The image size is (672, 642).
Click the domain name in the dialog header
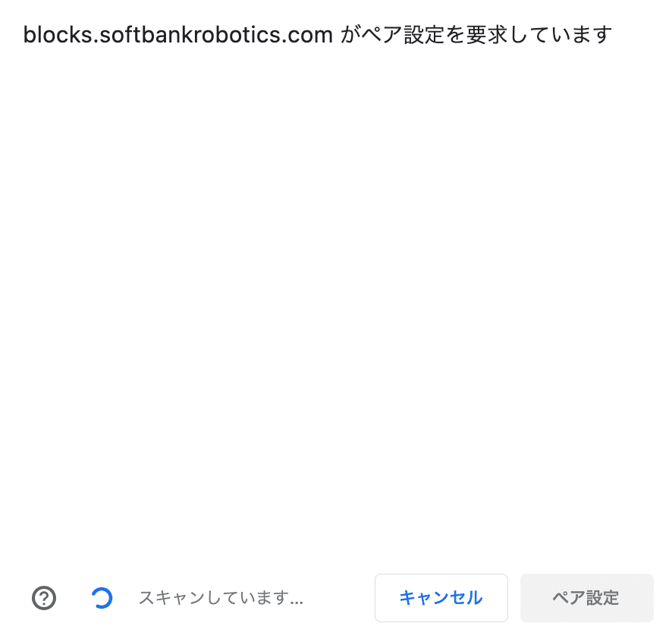coord(177,35)
